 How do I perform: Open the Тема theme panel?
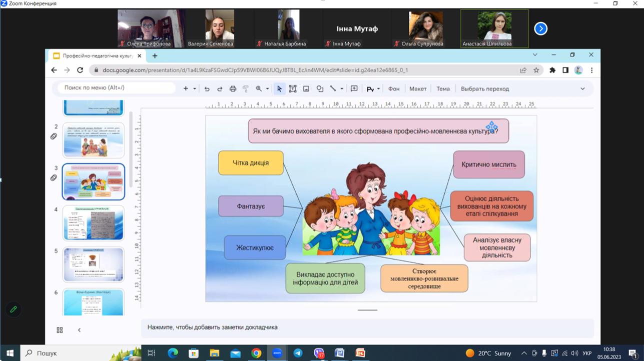[443, 89]
